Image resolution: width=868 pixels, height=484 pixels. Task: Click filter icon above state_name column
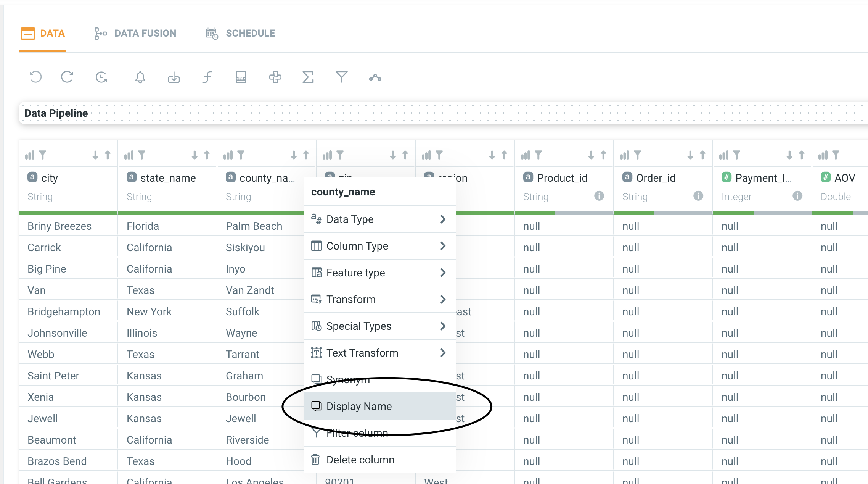pos(142,155)
